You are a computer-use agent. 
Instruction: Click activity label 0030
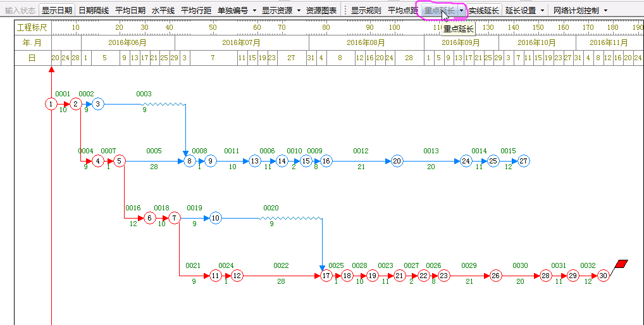point(520,265)
